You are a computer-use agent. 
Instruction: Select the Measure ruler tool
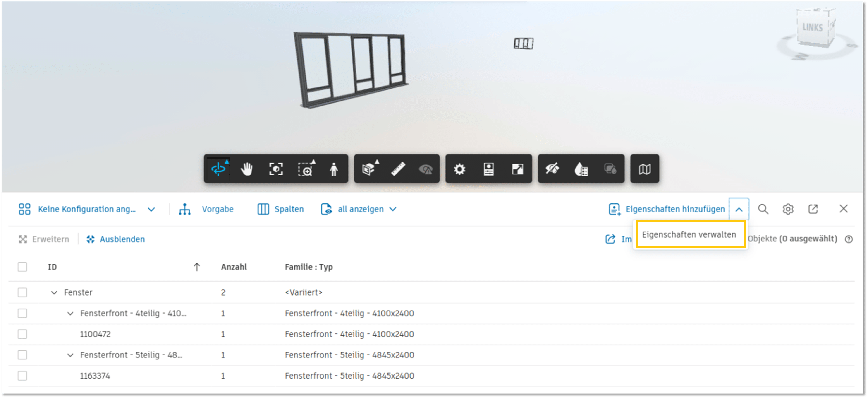[398, 169]
